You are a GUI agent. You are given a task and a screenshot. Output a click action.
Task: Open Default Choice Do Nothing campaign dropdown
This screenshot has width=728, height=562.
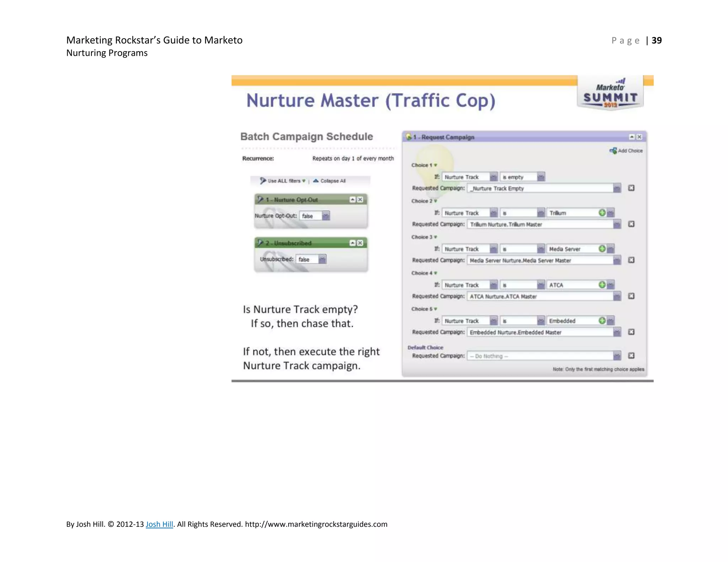(617, 356)
